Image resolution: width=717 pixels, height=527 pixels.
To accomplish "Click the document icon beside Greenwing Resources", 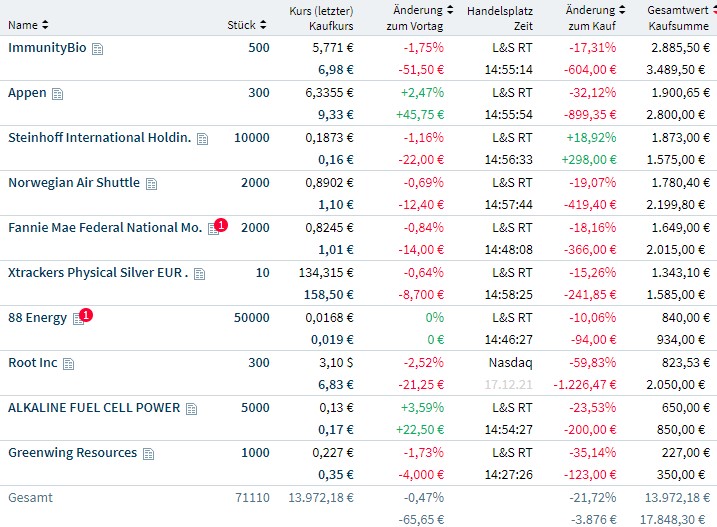I will tap(149, 454).
